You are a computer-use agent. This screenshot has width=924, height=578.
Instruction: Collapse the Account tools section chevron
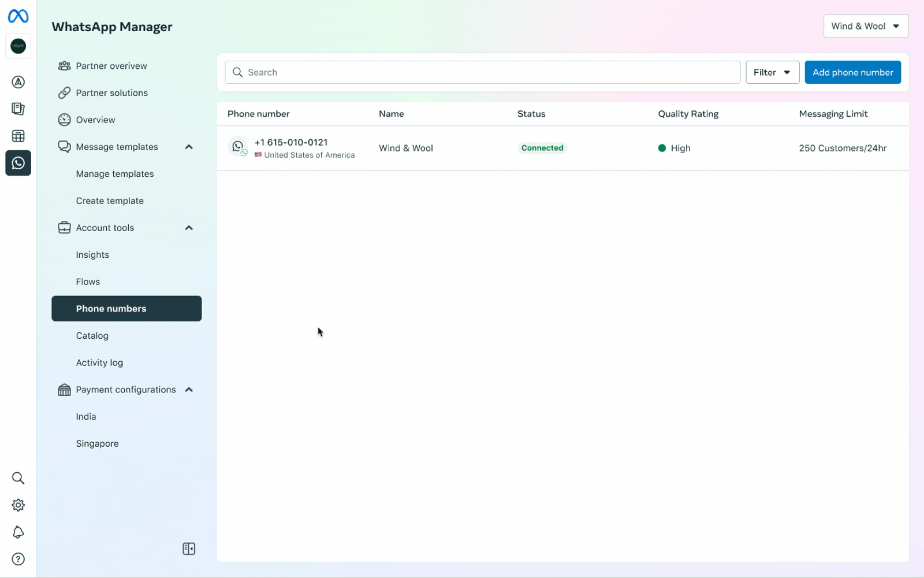[x=189, y=228]
